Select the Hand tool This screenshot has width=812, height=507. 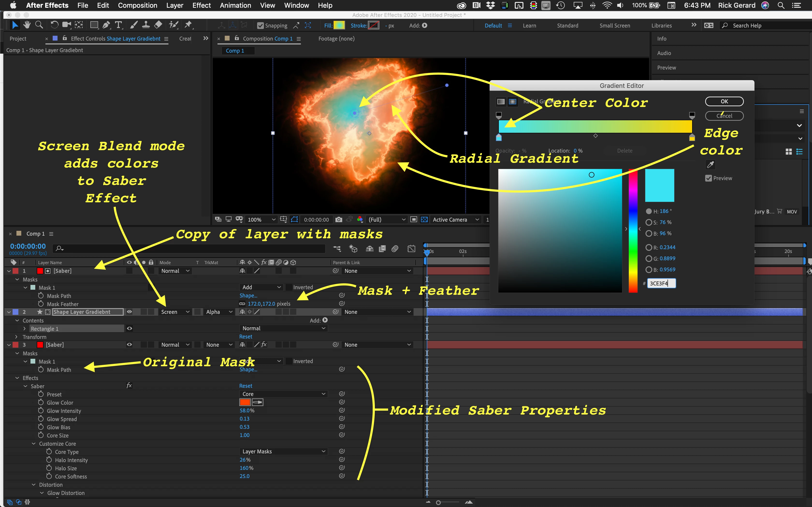[x=27, y=25]
